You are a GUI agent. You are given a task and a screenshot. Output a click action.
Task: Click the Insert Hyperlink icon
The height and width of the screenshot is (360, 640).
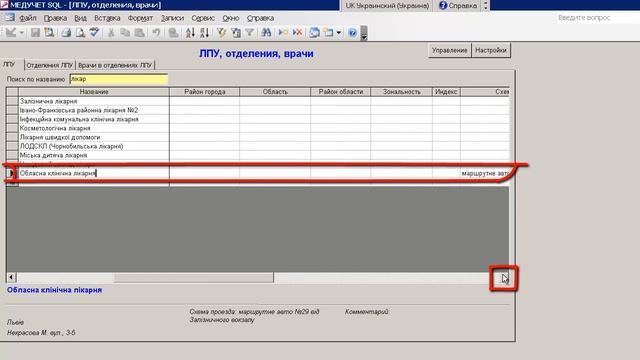pyautogui.click(x=173, y=33)
